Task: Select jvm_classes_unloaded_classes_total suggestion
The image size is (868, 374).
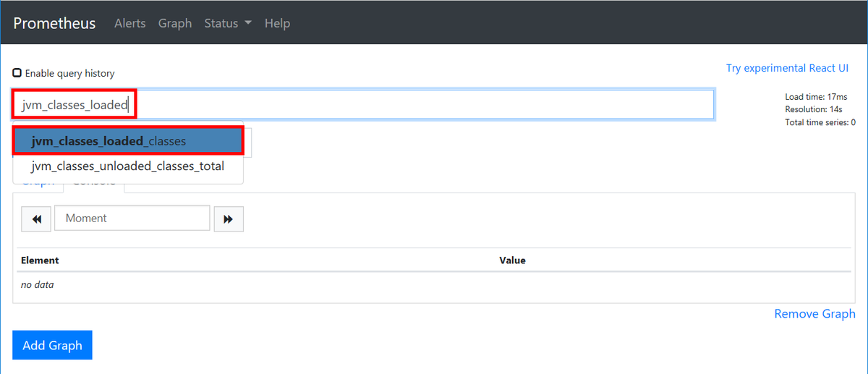Action: (128, 166)
